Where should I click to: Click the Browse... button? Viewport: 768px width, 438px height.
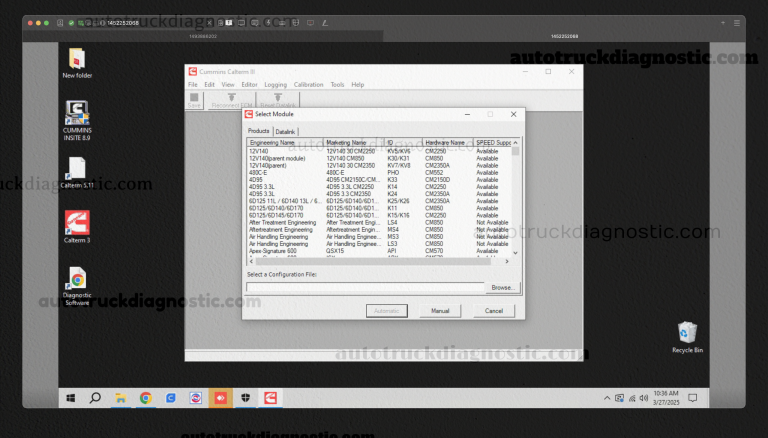coord(503,288)
